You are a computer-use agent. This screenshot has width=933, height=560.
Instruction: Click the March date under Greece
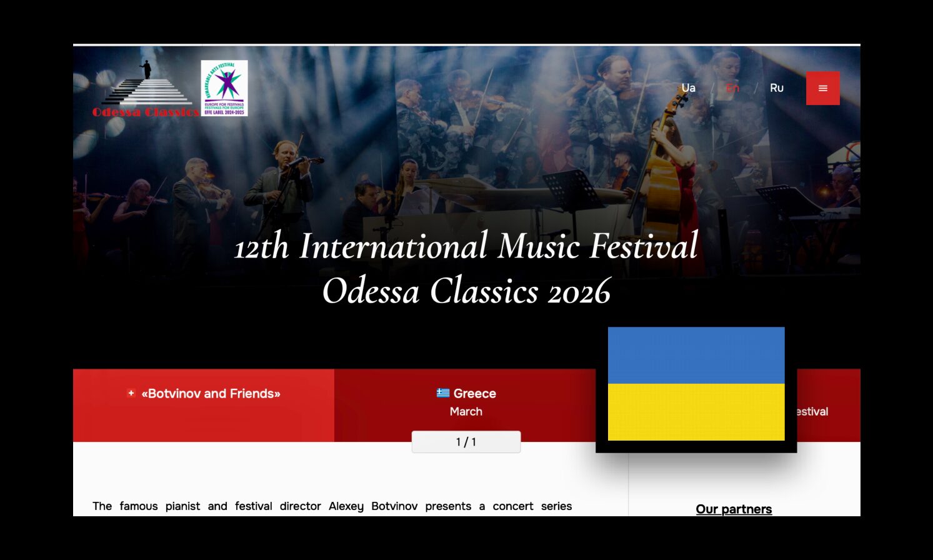(466, 411)
